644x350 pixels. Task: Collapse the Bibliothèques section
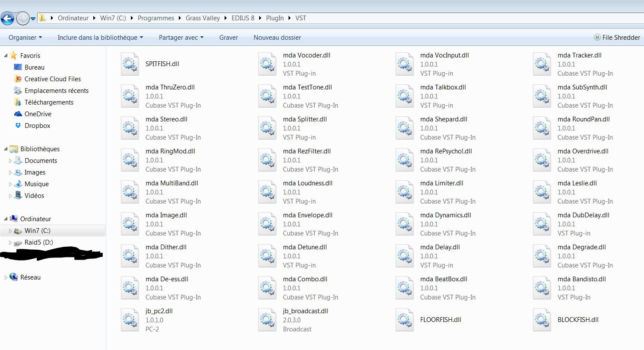[6, 149]
